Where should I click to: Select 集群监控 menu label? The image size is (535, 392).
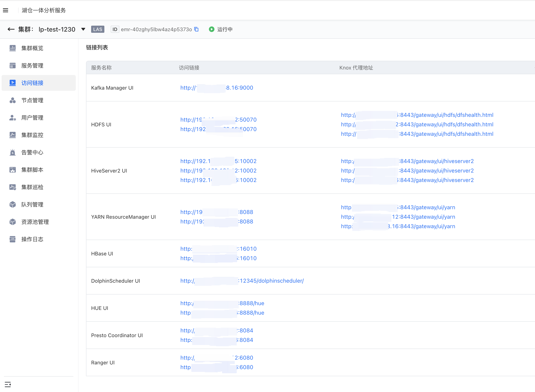point(32,135)
